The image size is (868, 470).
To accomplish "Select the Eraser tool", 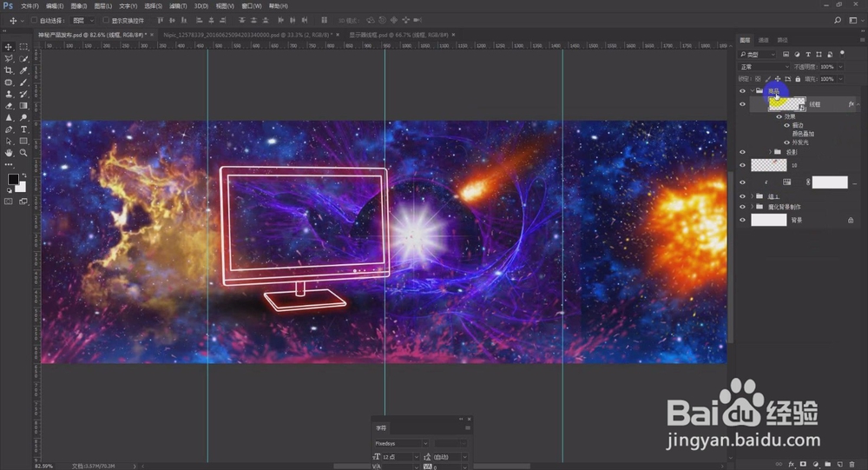I will pyautogui.click(x=9, y=106).
